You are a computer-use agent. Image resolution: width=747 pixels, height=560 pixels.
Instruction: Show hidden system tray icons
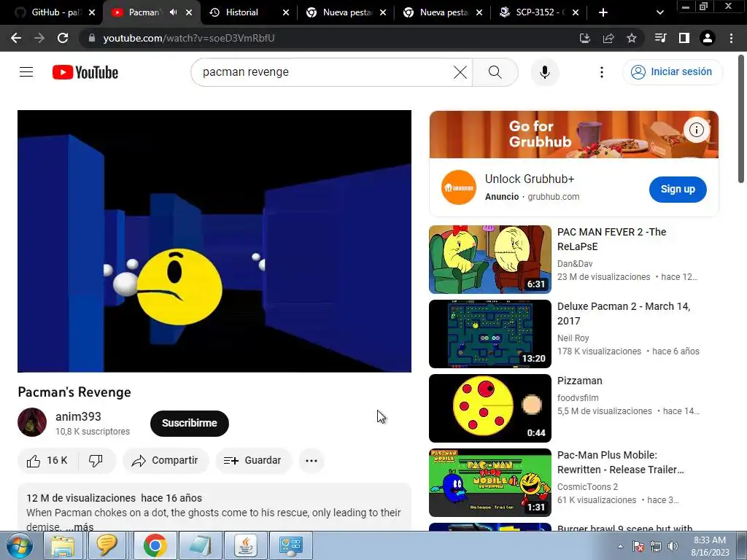(x=620, y=546)
